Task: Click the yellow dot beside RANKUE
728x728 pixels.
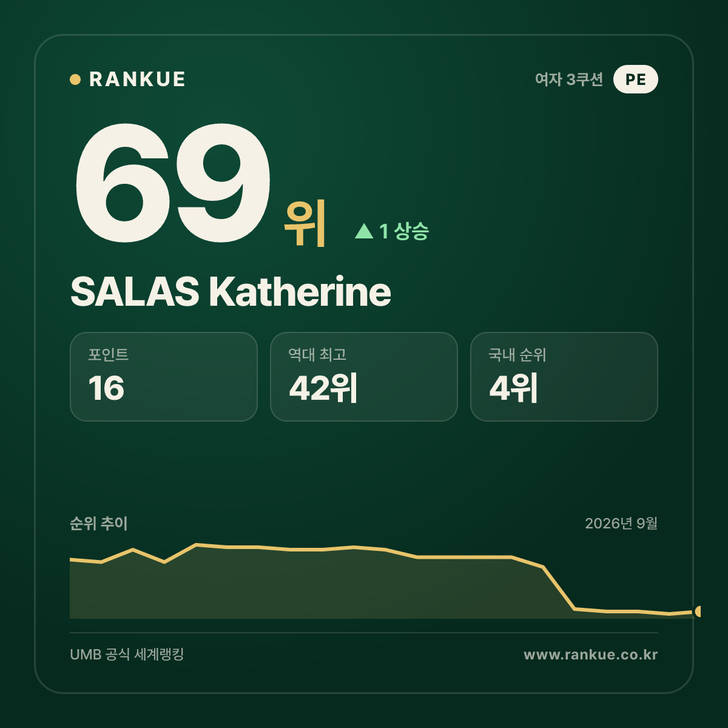Action: pos(75,79)
